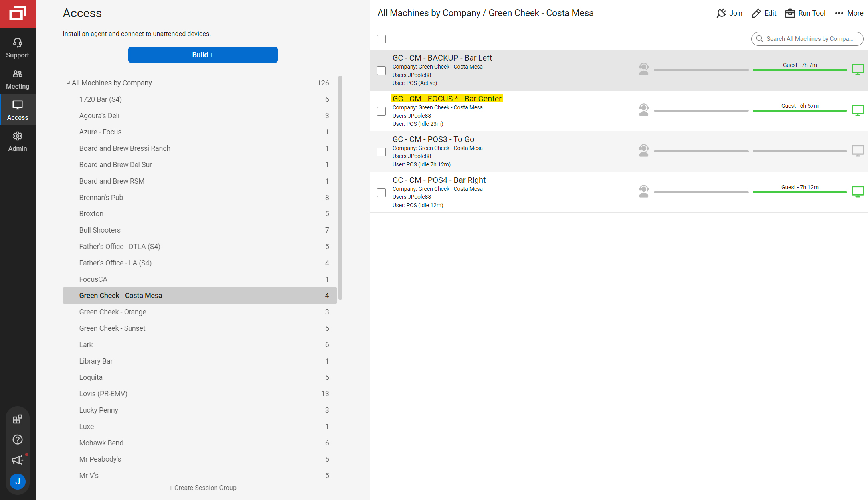Check the box for GC - CM - POS3 - To Go
This screenshot has width=868, height=500.
381,152
